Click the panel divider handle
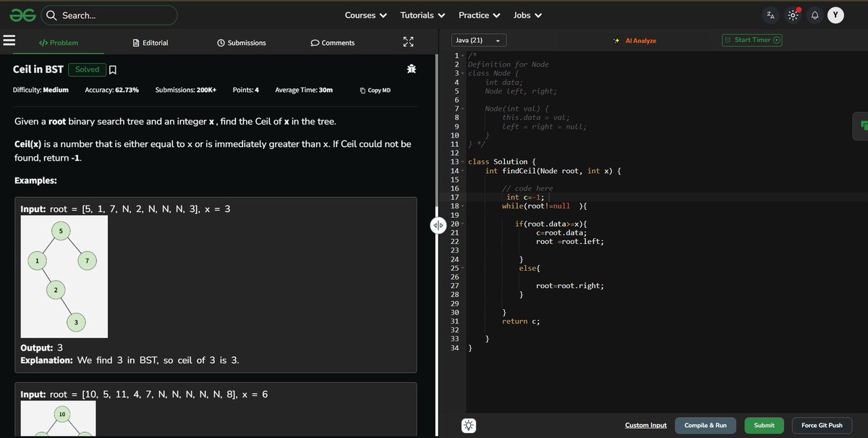 point(437,225)
